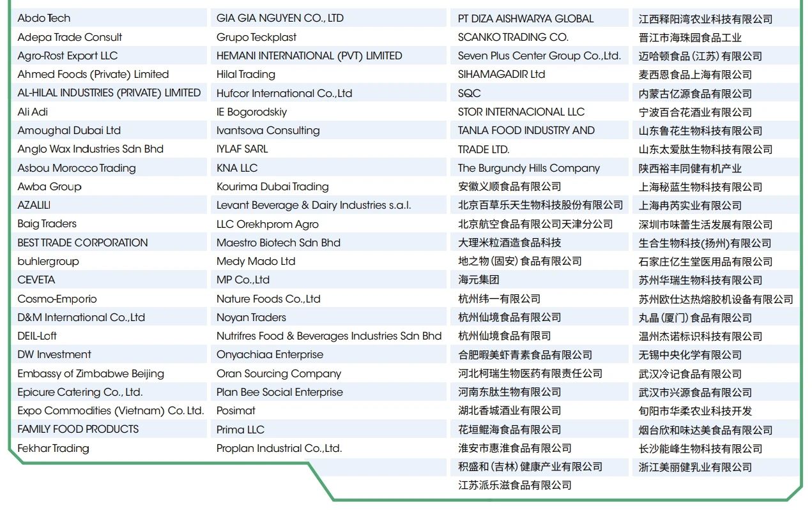Select 'Proplan Industrial Co.,Ltd.'
812x510 pixels.
click(x=279, y=448)
